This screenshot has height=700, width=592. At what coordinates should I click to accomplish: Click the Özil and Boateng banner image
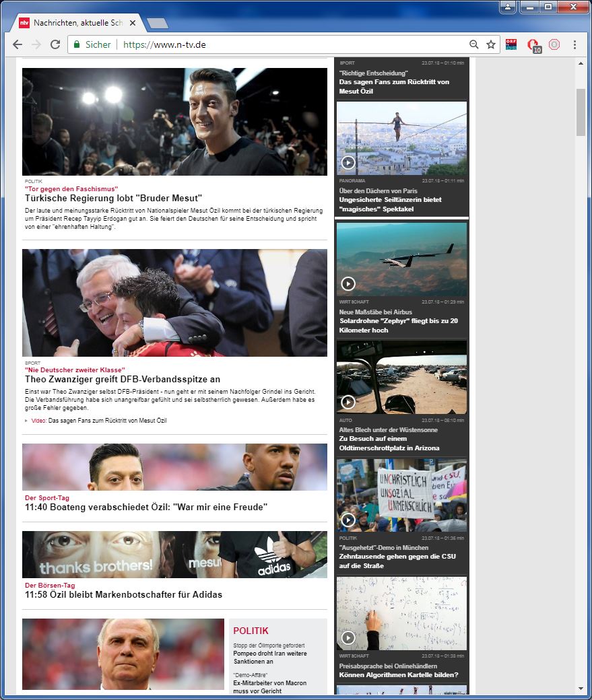[x=174, y=467]
